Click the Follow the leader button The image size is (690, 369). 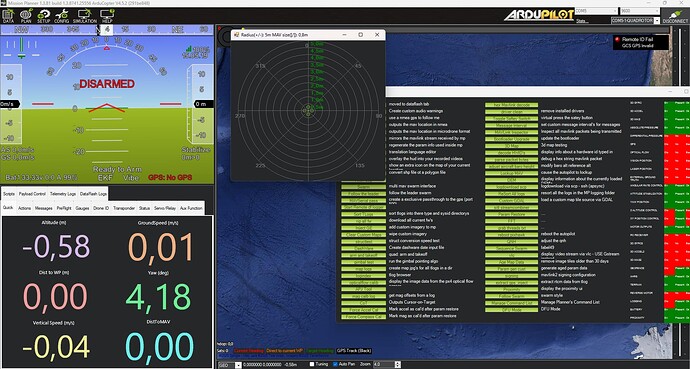(363, 194)
